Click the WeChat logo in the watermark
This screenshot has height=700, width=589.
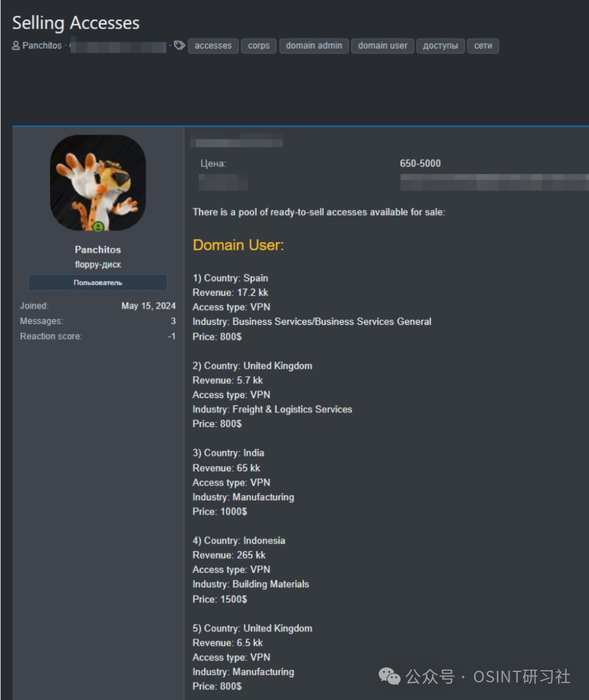tap(389, 677)
